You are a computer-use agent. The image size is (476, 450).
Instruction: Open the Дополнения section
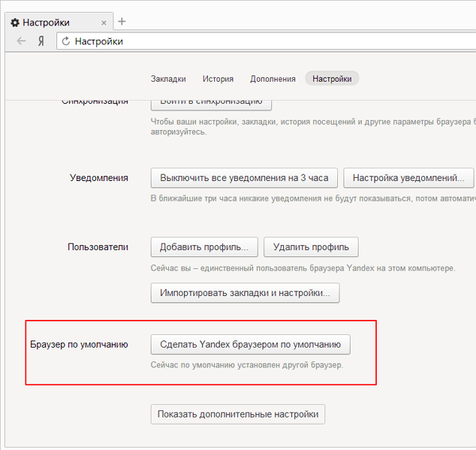click(x=273, y=79)
